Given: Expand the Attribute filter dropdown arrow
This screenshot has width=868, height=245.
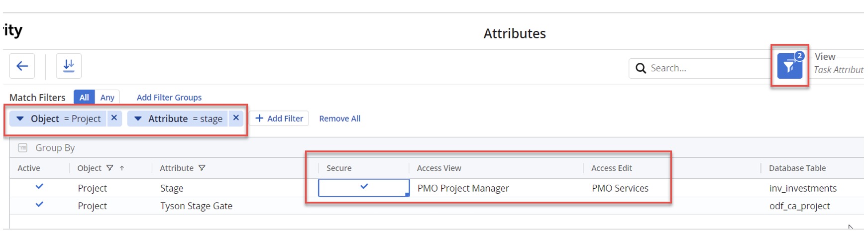Looking at the screenshot, I should [x=138, y=119].
